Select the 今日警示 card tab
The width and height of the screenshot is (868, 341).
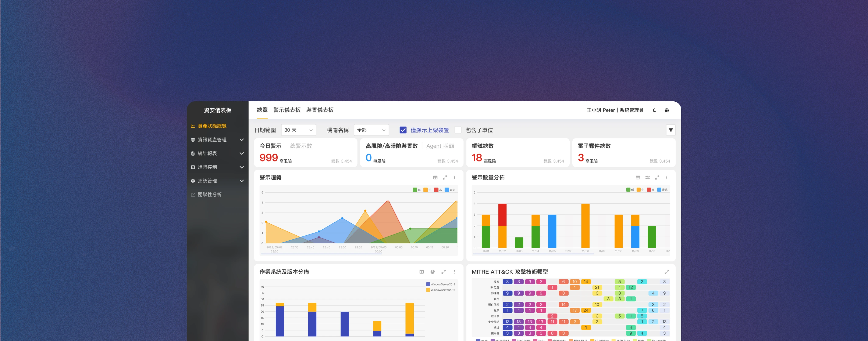click(x=270, y=146)
